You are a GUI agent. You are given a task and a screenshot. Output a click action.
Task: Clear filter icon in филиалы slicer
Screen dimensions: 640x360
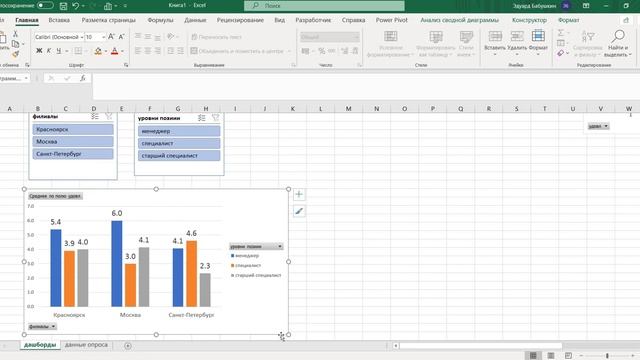(109, 117)
